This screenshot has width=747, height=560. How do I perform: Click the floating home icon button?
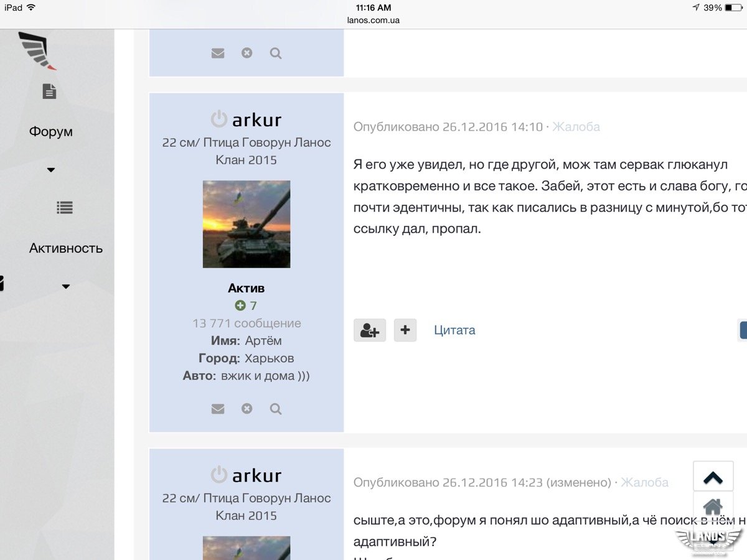[x=713, y=507]
